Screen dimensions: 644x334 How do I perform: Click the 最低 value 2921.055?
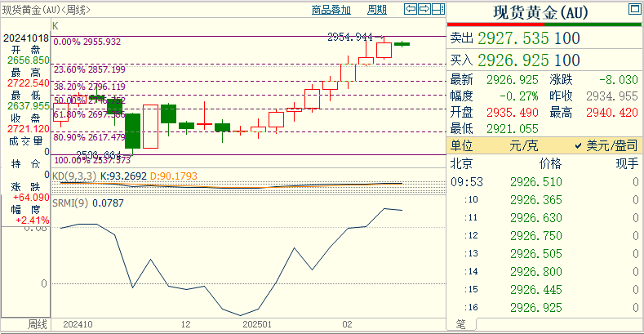pos(512,129)
